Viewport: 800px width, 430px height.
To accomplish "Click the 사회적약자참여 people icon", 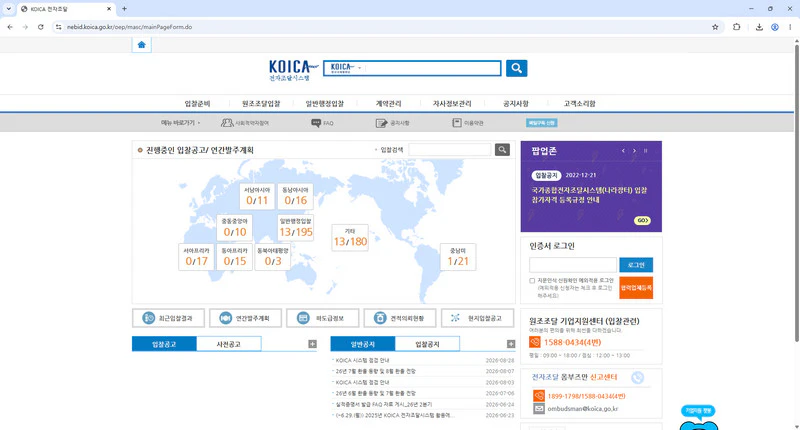I will (x=227, y=123).
